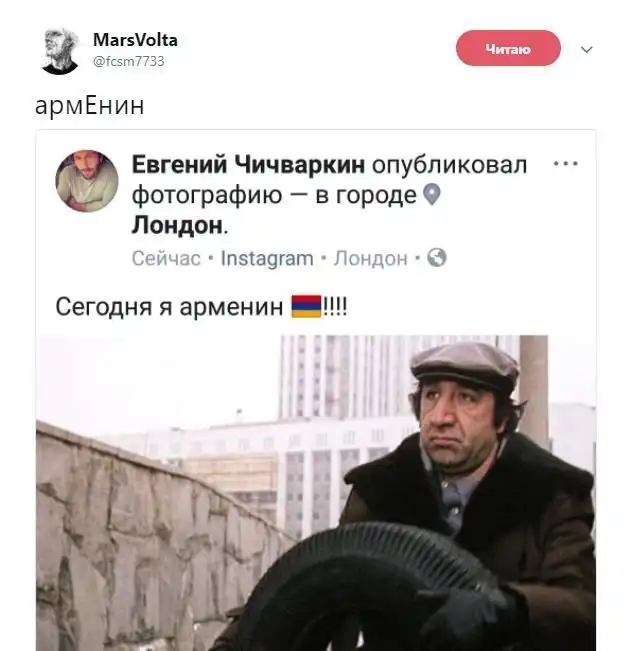631x651 pixels.
Task: Open the photo of man in cap
Action: click(x=316, y=493)
